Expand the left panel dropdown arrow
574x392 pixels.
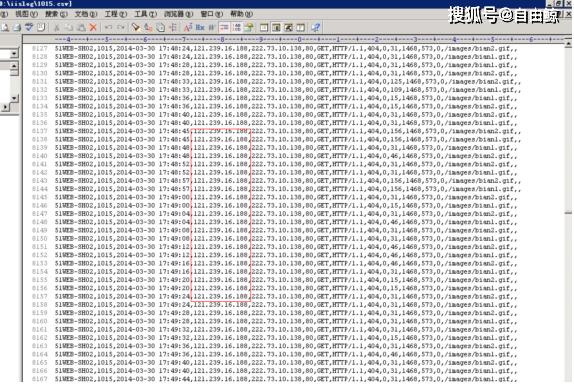tap(14, 54)
